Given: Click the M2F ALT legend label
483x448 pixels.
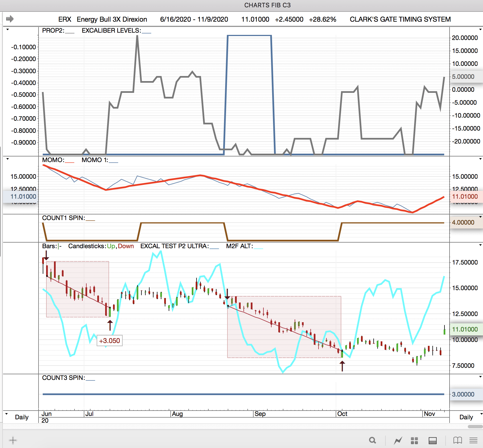Looking at the screenshot, I should tap(240, 246).
